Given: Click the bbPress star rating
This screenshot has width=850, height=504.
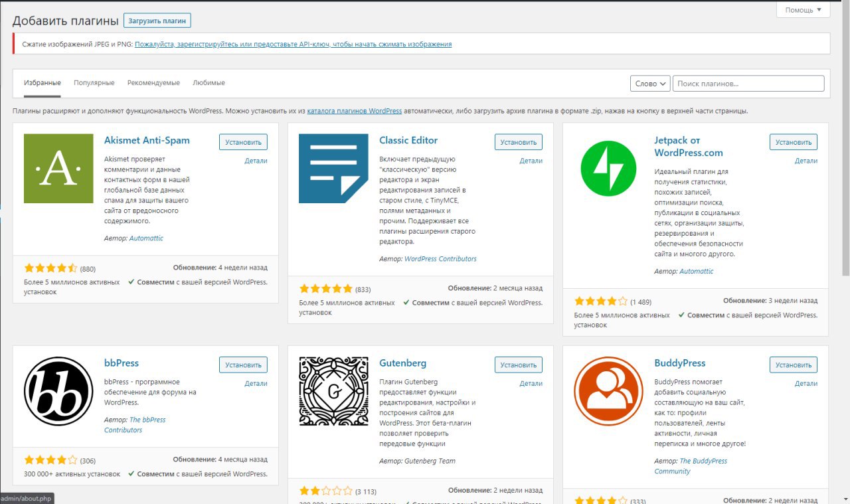Looking at the screenshot, I should pyautogui.click(x=50, y=460).
